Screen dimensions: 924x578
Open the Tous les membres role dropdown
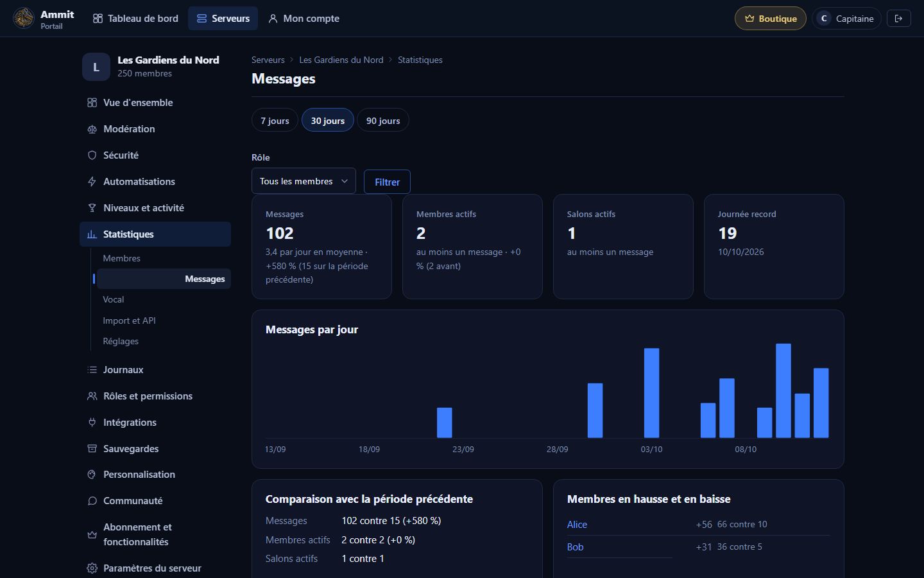click(x=304, y=181)
